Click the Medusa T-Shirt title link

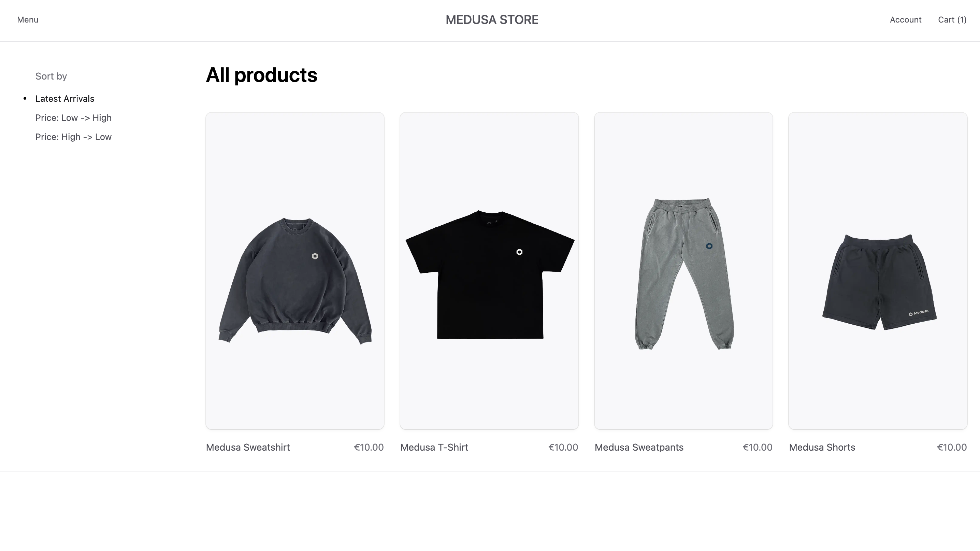(434, 447)
